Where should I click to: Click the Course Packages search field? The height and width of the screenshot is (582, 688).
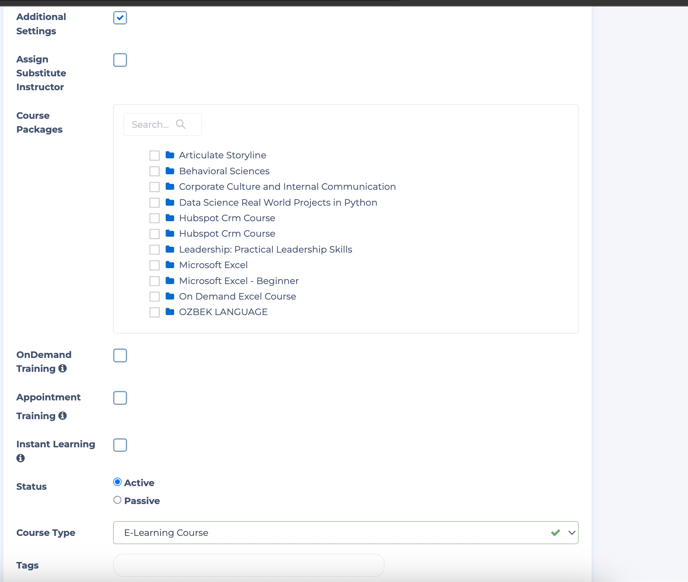pos(152,125)
